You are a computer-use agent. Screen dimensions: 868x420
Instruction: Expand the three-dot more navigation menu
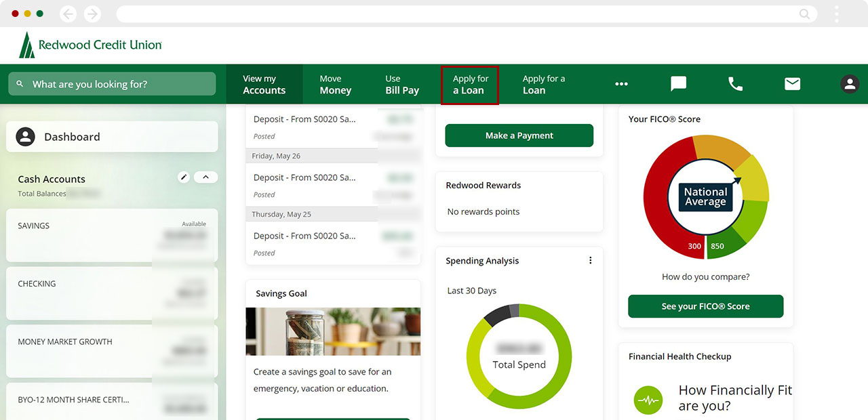coord(621,84)
